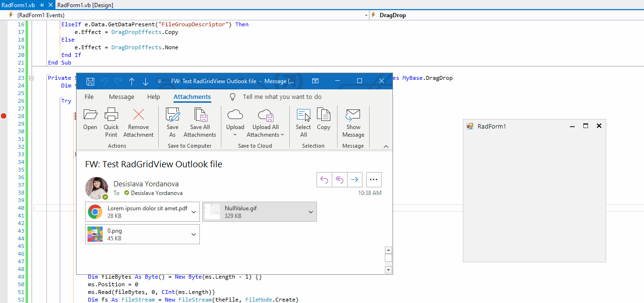Open the Help ribbon tab

tap(153, 97)
